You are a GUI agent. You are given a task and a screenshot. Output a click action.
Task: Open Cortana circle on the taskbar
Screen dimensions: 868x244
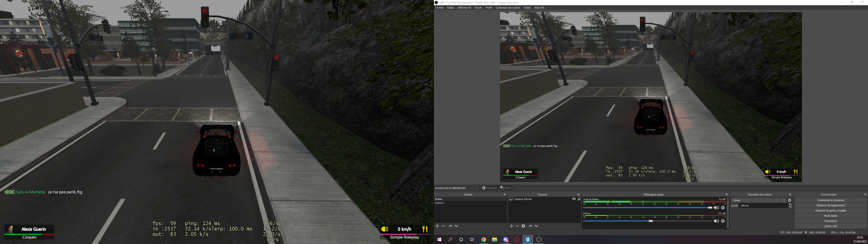[x=461, y=240]
